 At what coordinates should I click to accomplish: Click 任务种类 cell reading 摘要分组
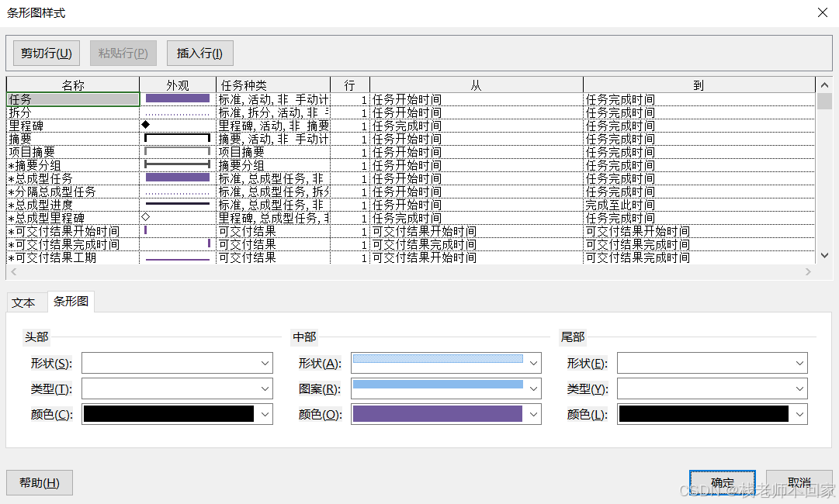pos(273,165)
